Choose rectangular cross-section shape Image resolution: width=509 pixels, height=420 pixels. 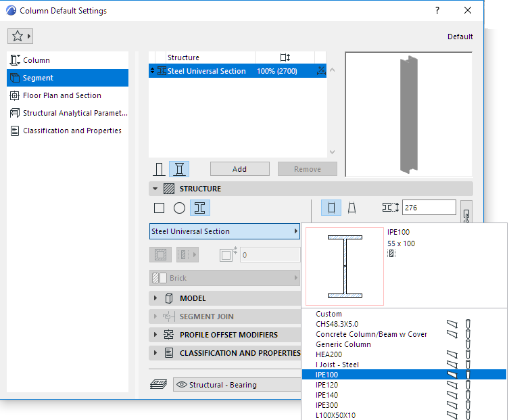159,208
